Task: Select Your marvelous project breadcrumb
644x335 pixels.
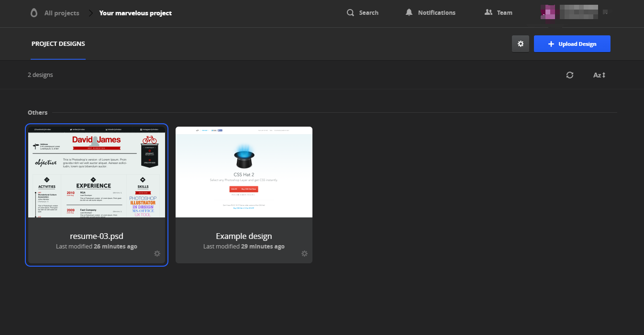Action: pyautogui.click(x=135, y=13)
